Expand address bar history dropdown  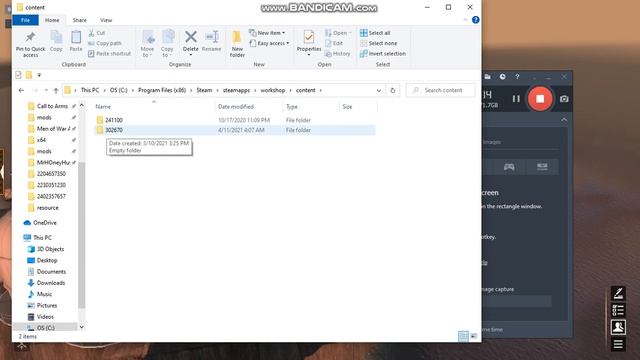click(x=379, y=90)
